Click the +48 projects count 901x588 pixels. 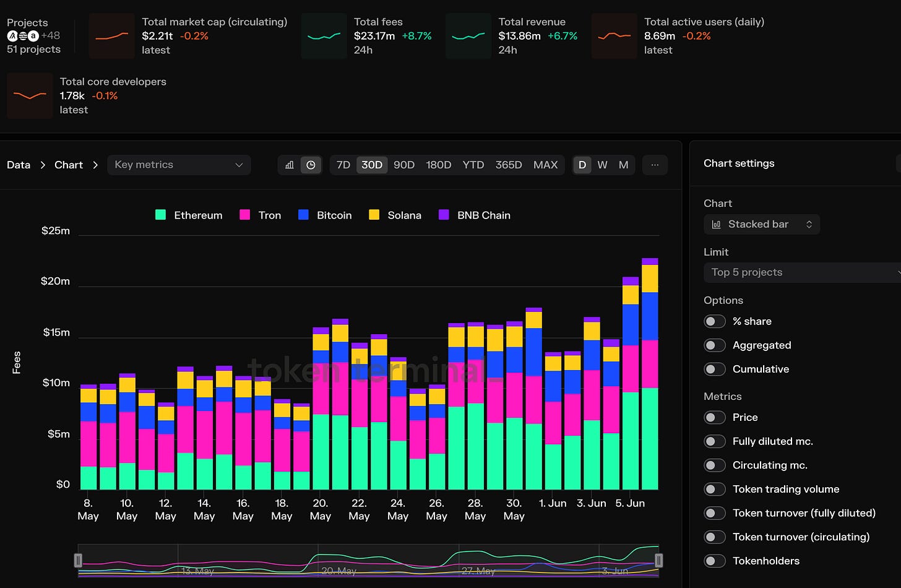pos(51,36)
